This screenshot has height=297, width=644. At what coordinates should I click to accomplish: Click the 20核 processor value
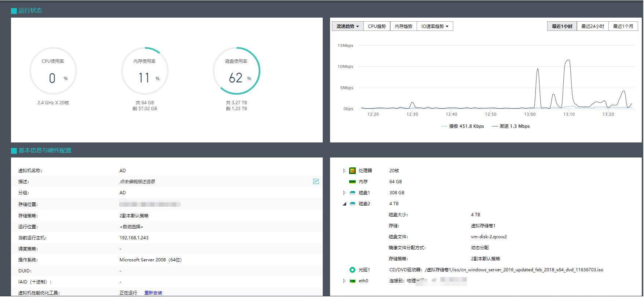point(394,171)
